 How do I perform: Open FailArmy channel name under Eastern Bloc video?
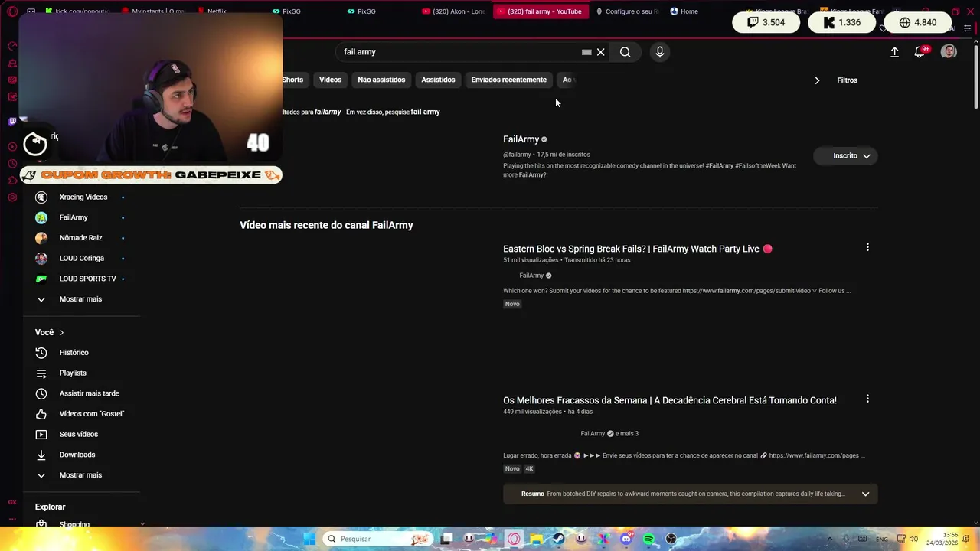tap(531, 275)
